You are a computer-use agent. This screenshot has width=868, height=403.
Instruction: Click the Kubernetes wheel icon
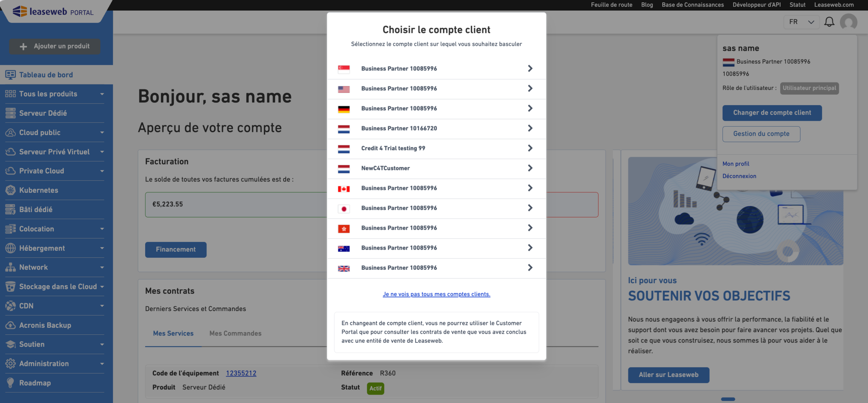[10, 190]
